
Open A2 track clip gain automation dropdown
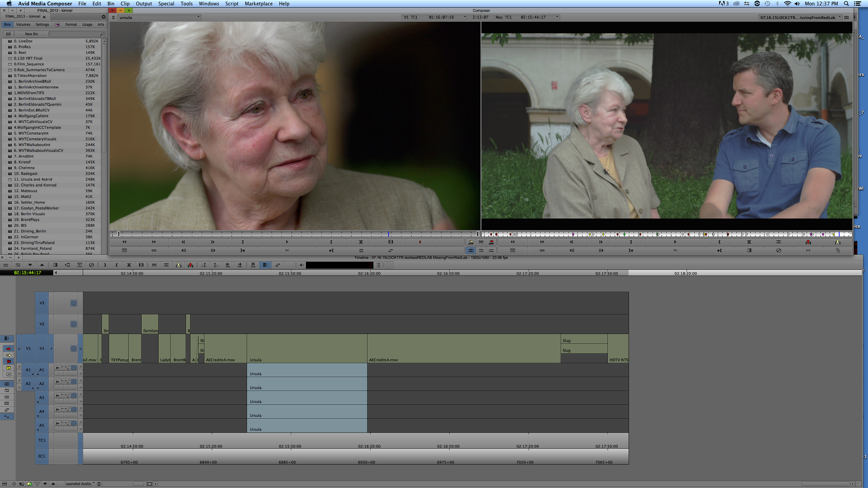point(65,381)
